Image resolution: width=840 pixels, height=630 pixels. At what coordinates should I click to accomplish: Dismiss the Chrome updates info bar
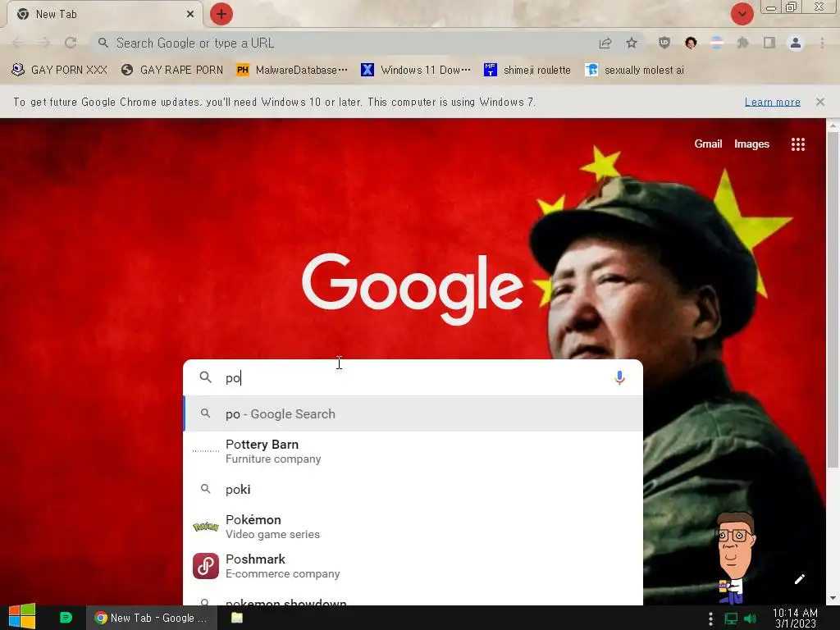point(820,102)
